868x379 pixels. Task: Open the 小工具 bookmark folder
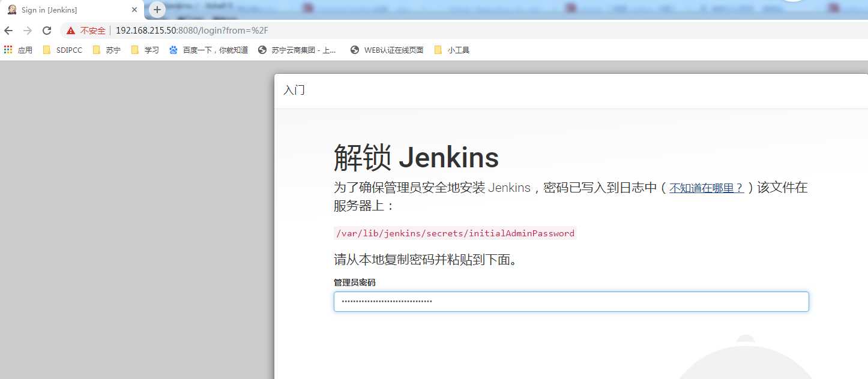click(451, 50)
